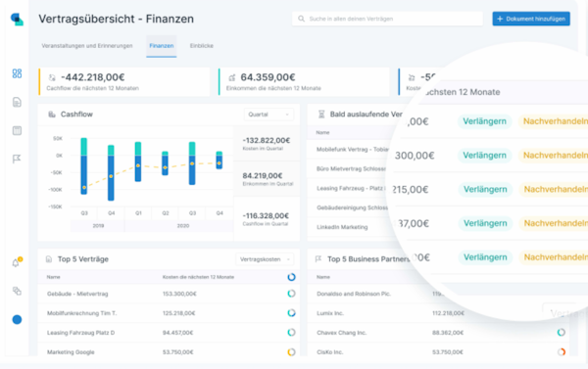Click the first Verlängern button
588x369 pixels.
click(484, 121)
